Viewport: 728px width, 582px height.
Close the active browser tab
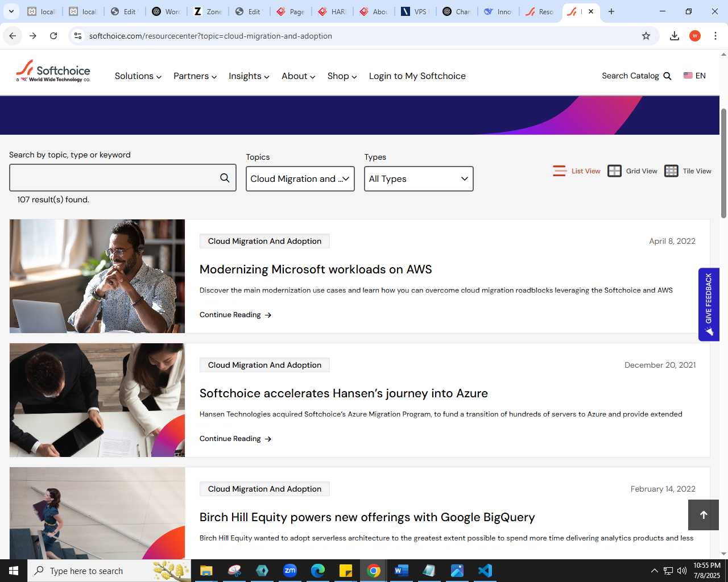[591, 11]
